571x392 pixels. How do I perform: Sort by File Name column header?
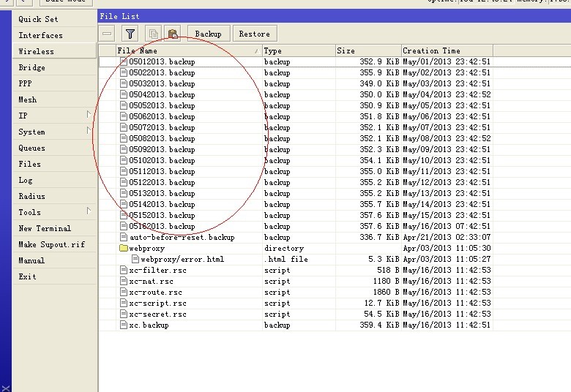click(189, 50)
